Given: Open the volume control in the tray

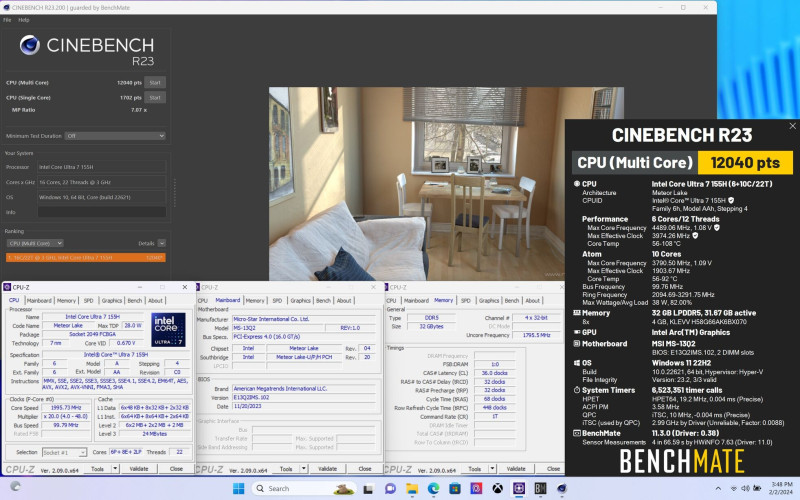Looking at the screenshot, I should (745, 488).
